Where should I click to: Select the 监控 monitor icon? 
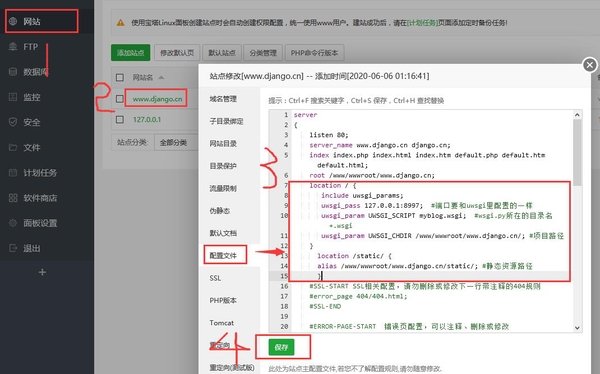13,97
